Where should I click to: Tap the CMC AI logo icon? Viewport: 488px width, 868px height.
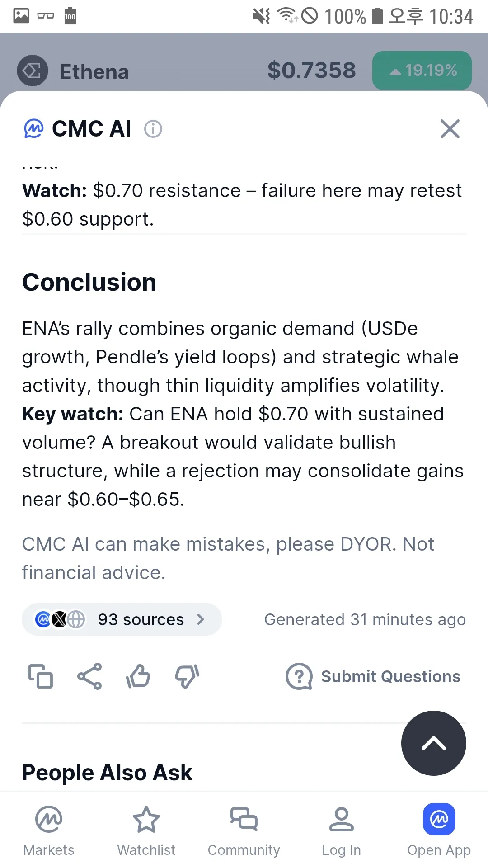point(34,129)
